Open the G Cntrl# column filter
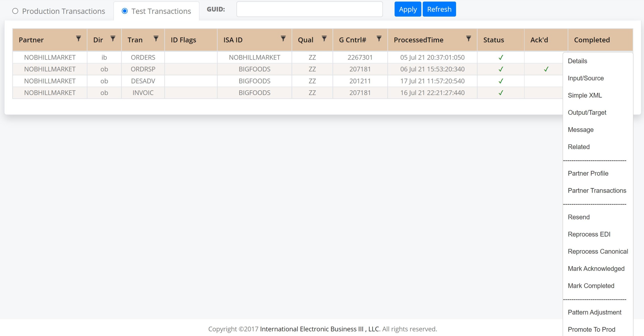This screenshot has height=336, width=644. point(379,38)
